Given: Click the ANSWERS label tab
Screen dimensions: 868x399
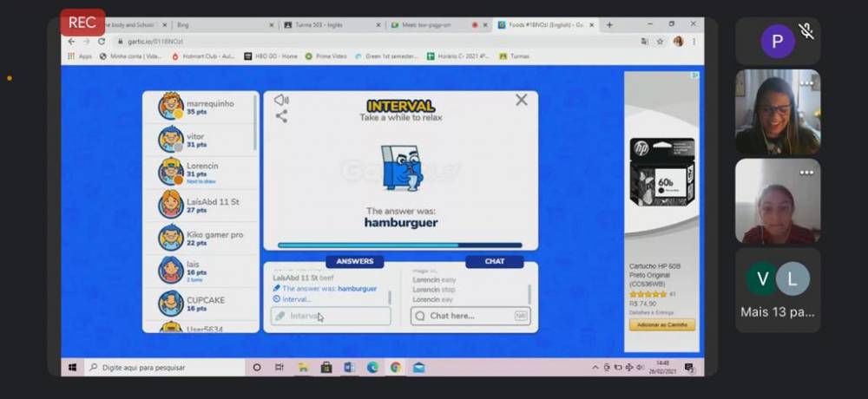Looking at the screenshot, I should [354, 261].
